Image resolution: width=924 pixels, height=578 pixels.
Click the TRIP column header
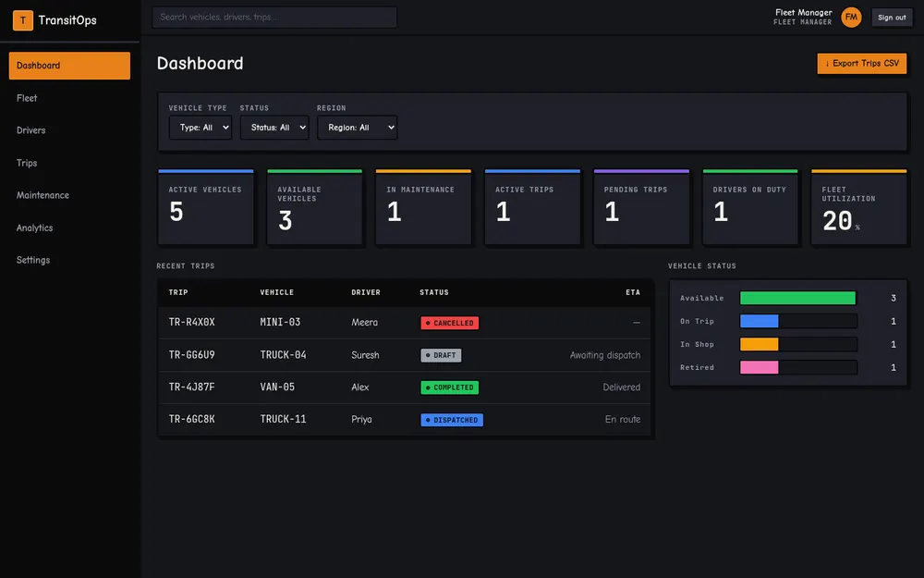pos(178,292)
